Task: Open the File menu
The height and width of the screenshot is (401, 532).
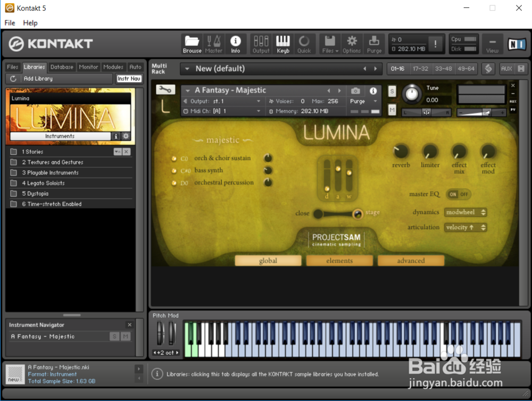Action: (x=10, y=23)
